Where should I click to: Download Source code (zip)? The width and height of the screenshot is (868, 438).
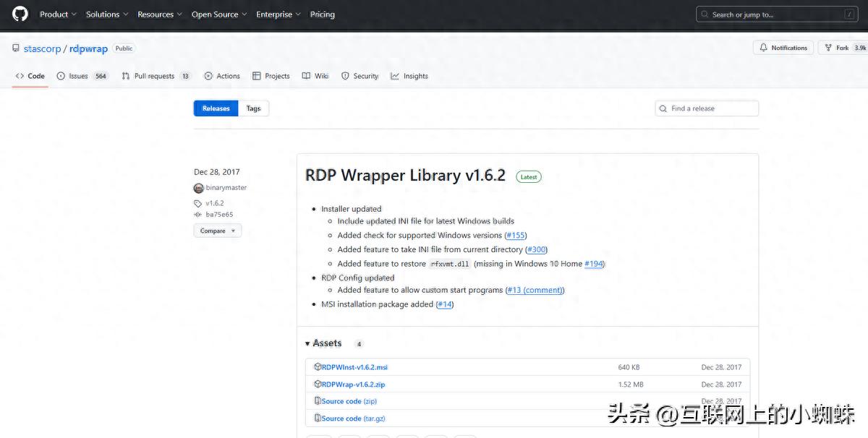tap(349, 401)
